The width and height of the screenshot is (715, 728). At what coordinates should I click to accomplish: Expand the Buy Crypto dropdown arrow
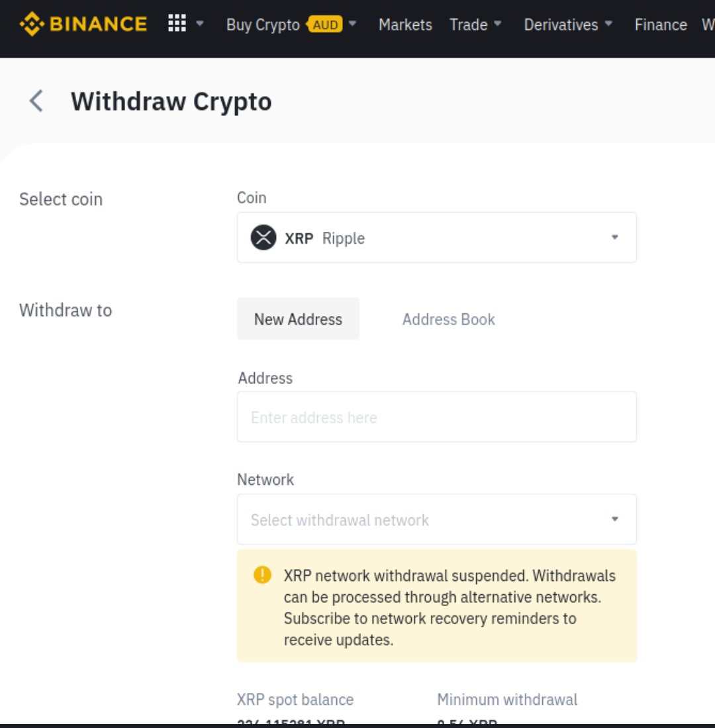coord(353,23)
